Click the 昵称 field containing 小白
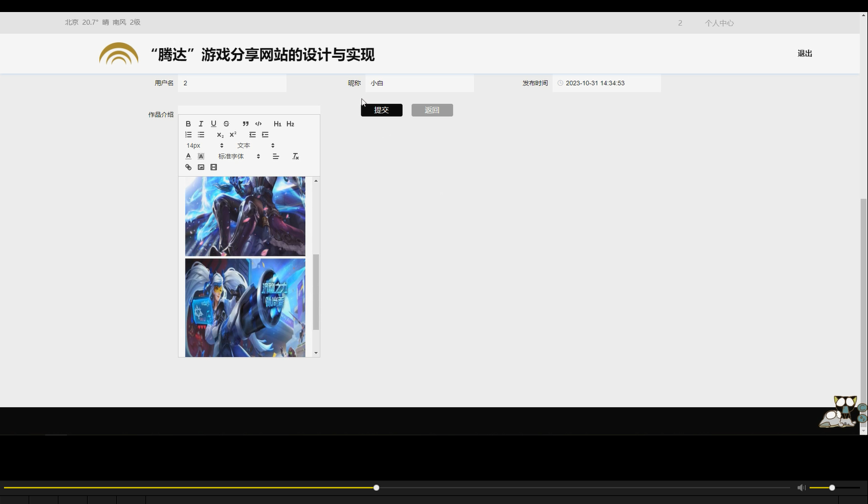This screenshot has height=504, width=868. (x=420, y=83)
